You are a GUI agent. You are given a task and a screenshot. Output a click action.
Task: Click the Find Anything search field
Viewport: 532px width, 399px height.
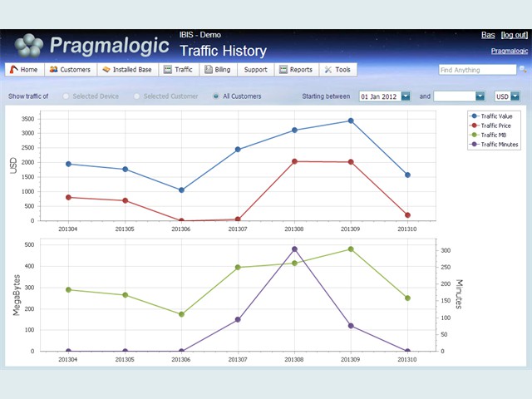(x=477, y=70)
